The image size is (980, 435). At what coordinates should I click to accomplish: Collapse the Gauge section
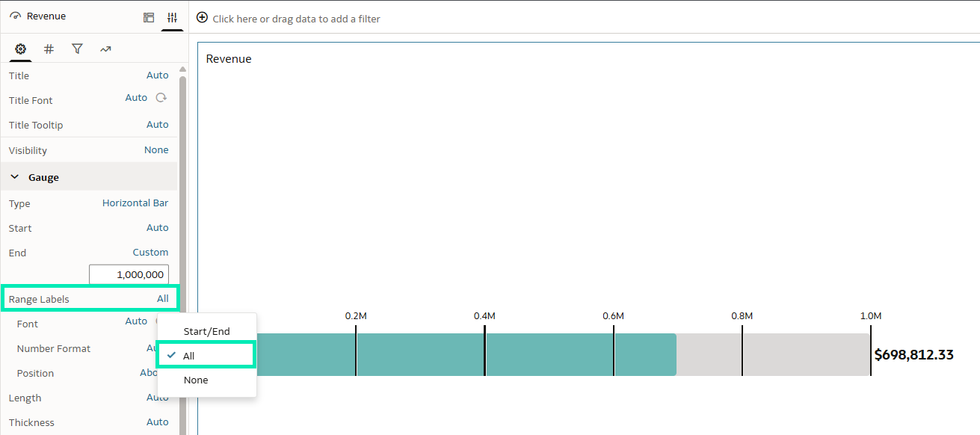(x=15, y=177)
